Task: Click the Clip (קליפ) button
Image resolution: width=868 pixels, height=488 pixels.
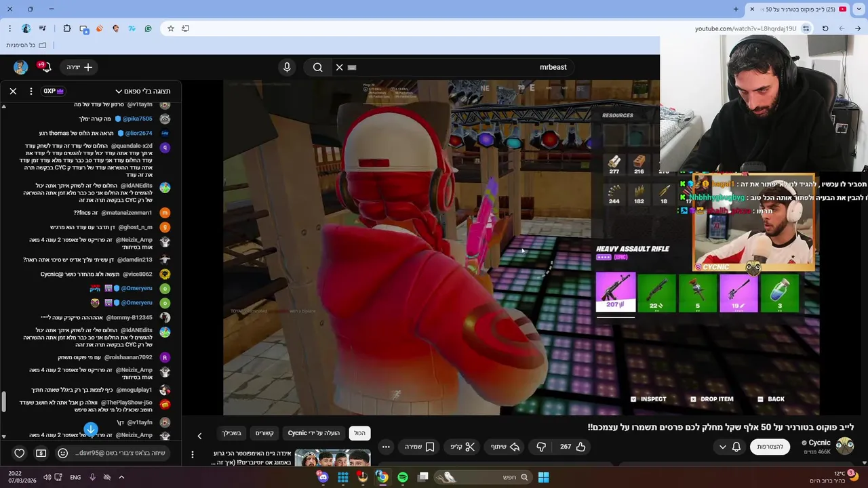Action: (x=463, y=447)
